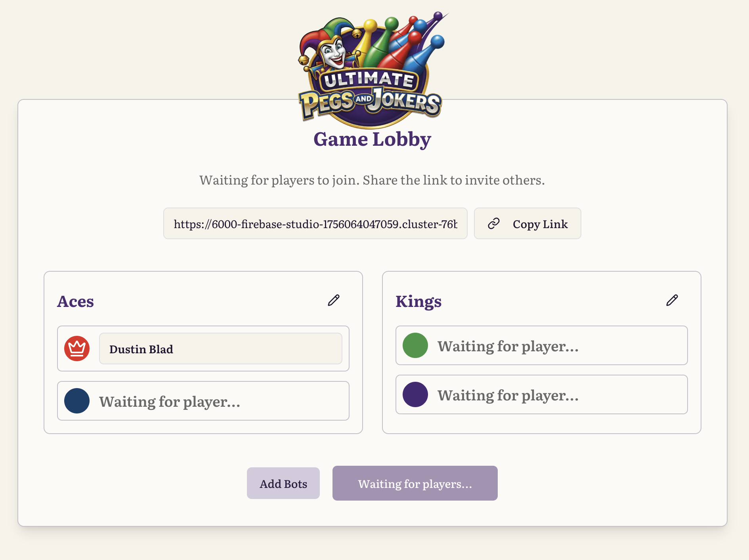Select the pencil icon to rename Kings team
Screen dimensions: 749x560
pyautogui.click(x=673, y=300)
